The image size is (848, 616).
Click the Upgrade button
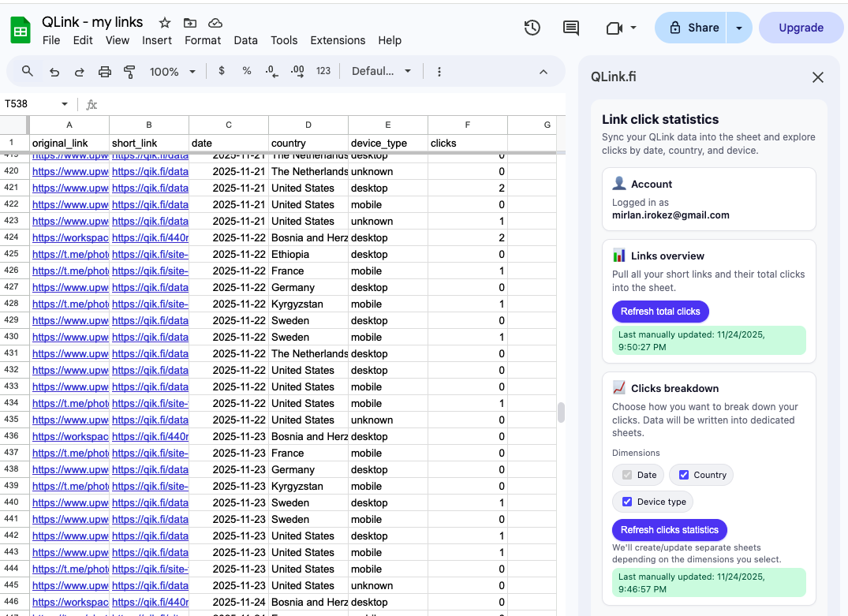pyautogui.click(x=801, y=27)
